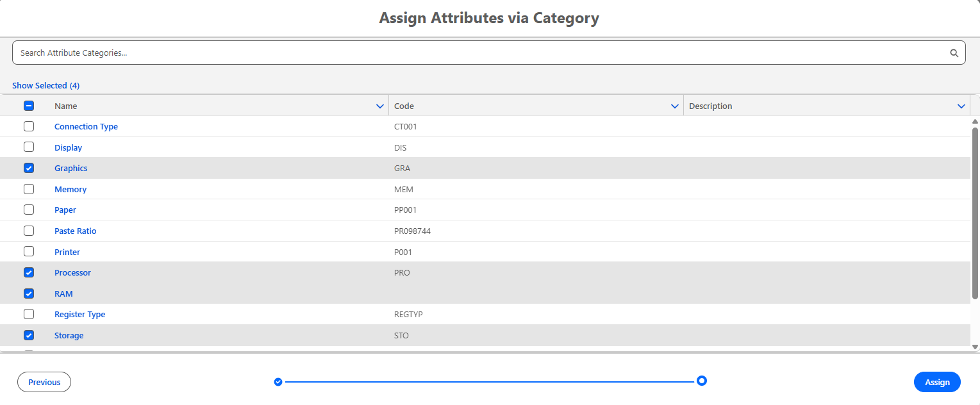Image resolution: width=980 pixels, height=405 pixels.
Task: Open the Paste Ratio category link
Action: tap(76, 231)
